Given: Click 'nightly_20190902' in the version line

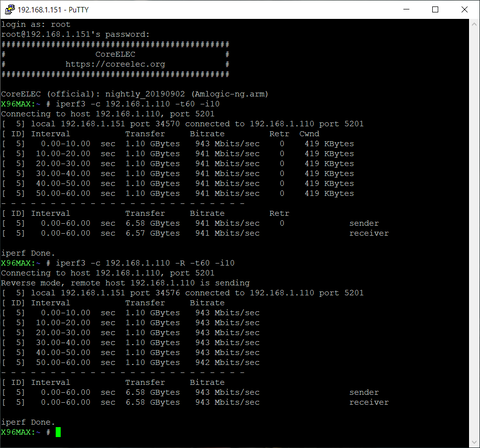Looking at the screenshot, I should coord(145,94).
